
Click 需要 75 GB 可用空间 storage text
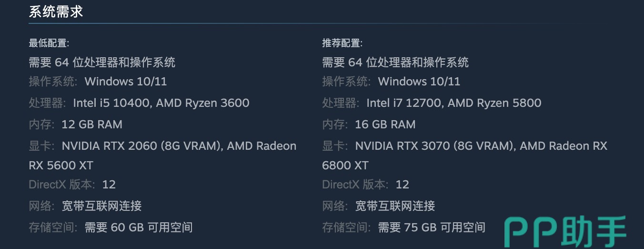click(432, 228)
